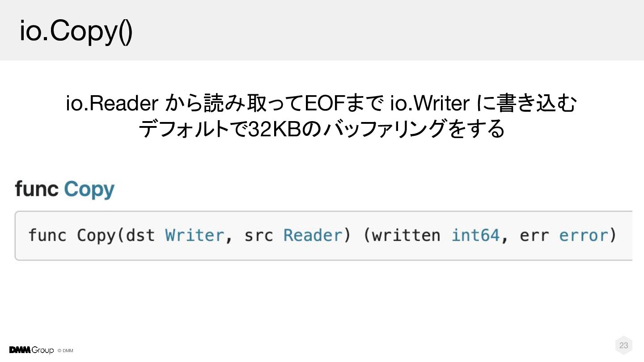Image resolution: width=644 pixels, height=362 pixels.
Task: Click the DMM Group logo
Action: click(31, 350)
